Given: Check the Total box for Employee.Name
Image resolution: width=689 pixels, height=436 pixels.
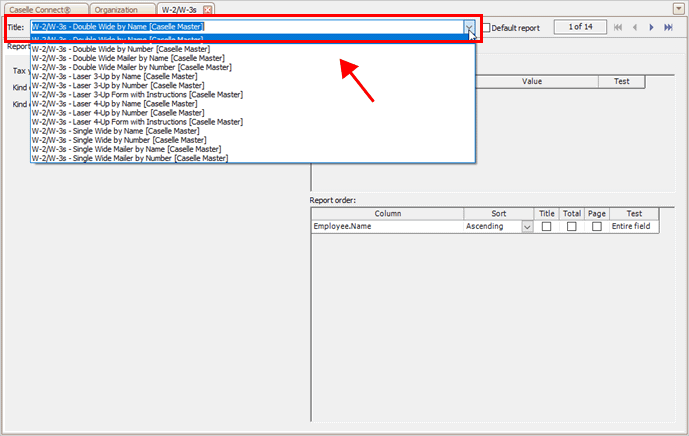Looking at the screenshot, I should pos(571,226).
